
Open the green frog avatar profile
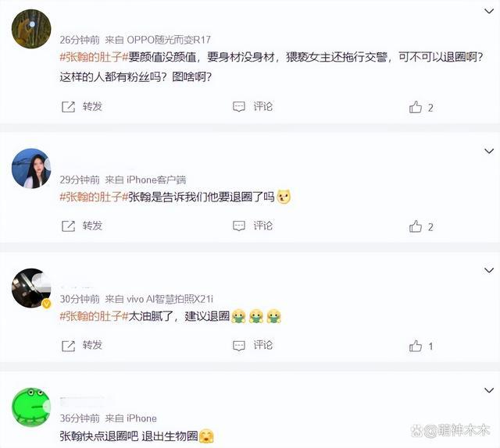point(31,407)
